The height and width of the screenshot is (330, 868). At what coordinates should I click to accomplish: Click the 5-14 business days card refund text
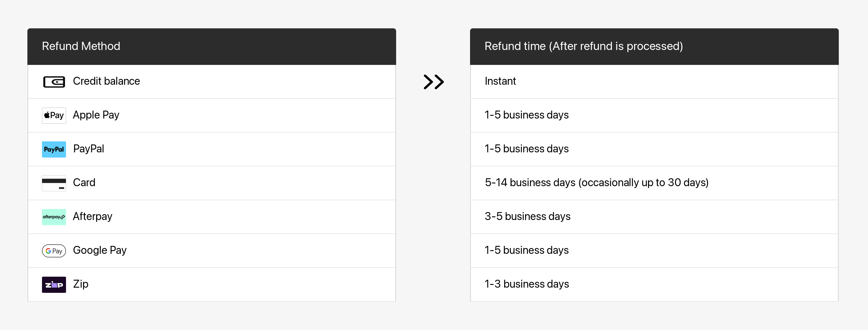(x=596, y=183)
